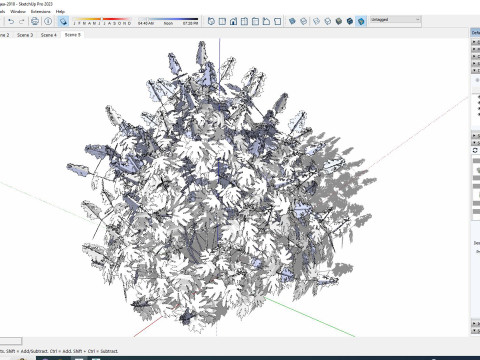Image resolution: width=480 pixels, height=360 pixels.
Task: Select the Scene 5 tab
Action: (x=73, y=35)
